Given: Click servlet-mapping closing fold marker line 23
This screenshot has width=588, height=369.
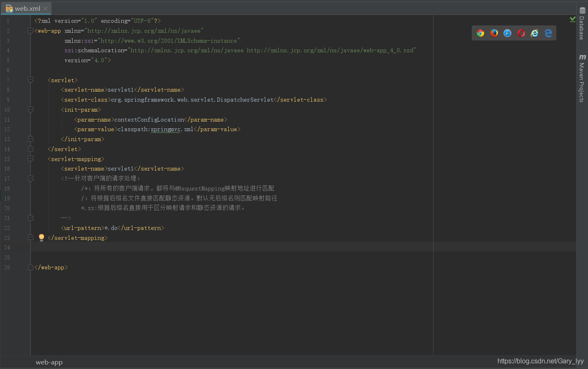Looking at the screenshot, I should [x=30, y=237].
